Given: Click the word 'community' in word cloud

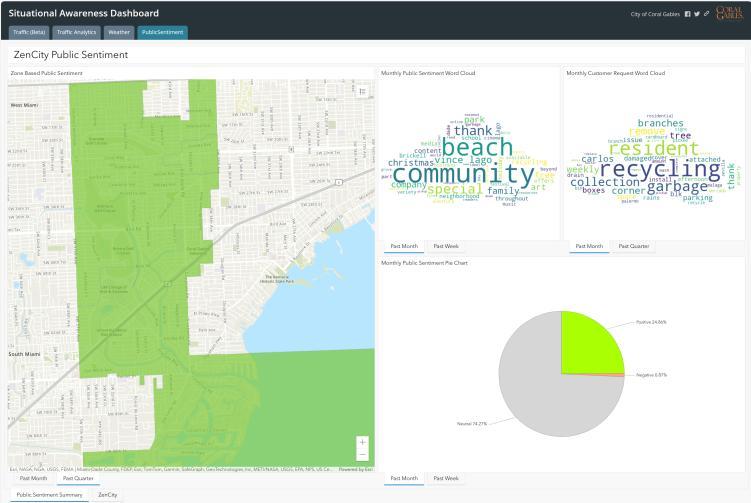Looking at the screenshot, I should point(463,173).
